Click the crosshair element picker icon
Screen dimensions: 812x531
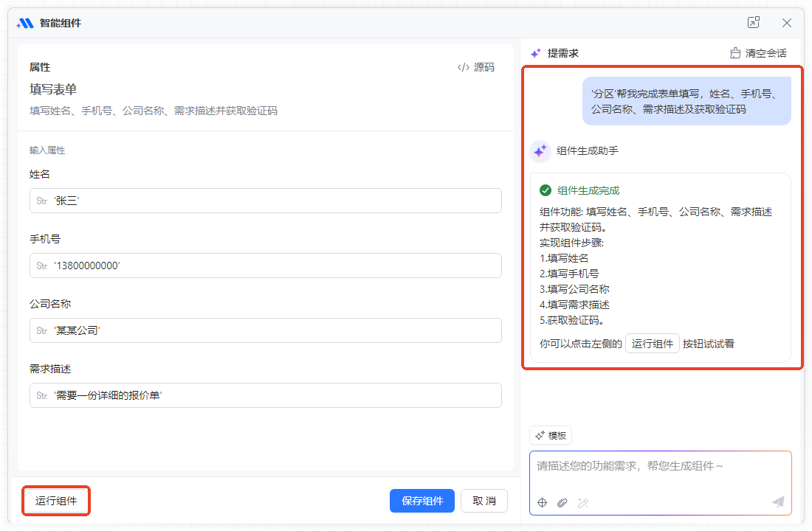pos(542,502)
